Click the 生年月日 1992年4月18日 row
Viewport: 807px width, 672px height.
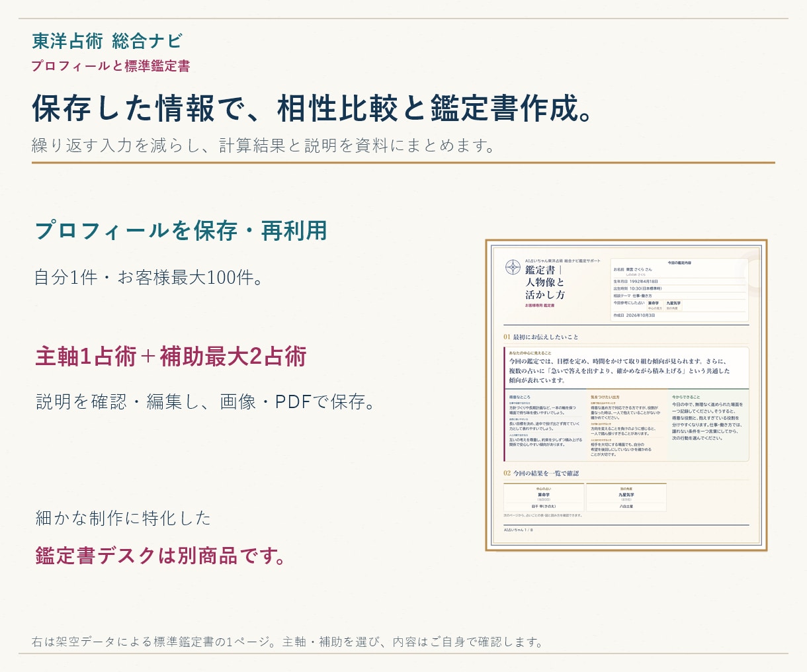pos(679,281)
